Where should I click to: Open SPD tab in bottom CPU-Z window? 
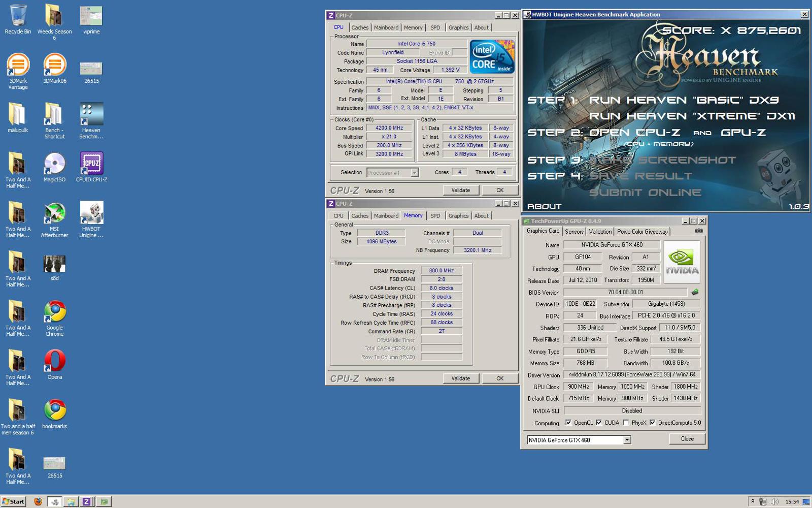tap(435, 216)
